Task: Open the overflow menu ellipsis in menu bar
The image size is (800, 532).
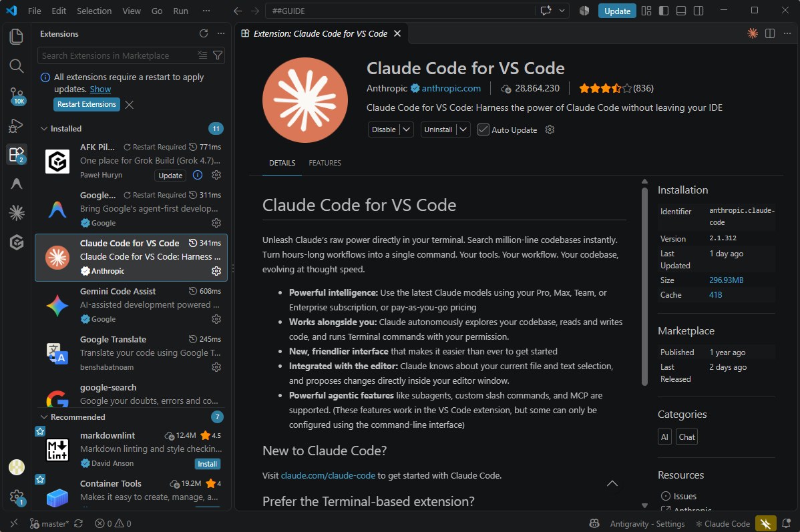Action: (206, 11)
